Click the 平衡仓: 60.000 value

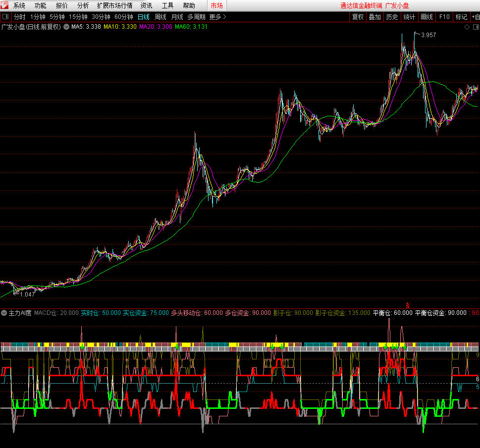point(392,313)
